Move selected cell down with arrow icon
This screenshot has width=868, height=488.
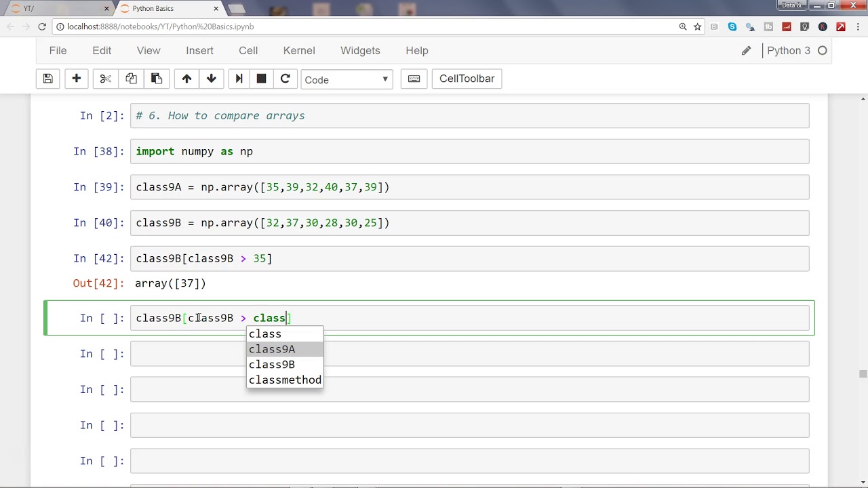click(212, 79)
